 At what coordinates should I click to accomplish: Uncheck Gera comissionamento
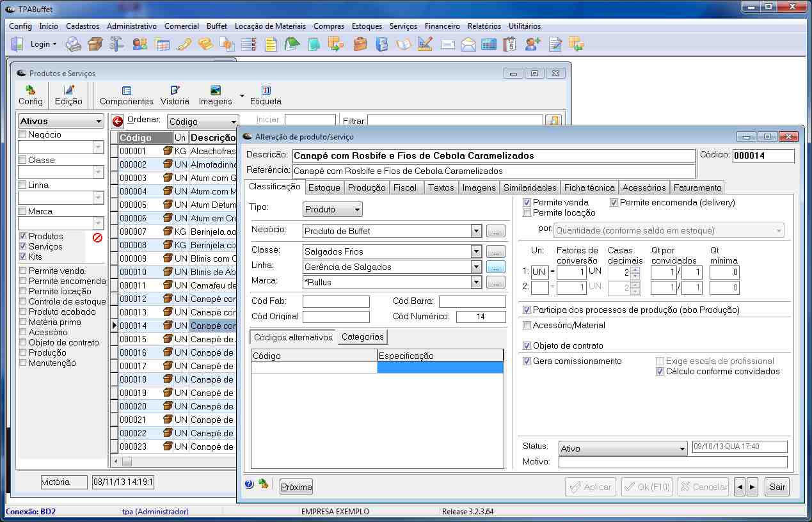pyautogui.click(x=527, y=361)
